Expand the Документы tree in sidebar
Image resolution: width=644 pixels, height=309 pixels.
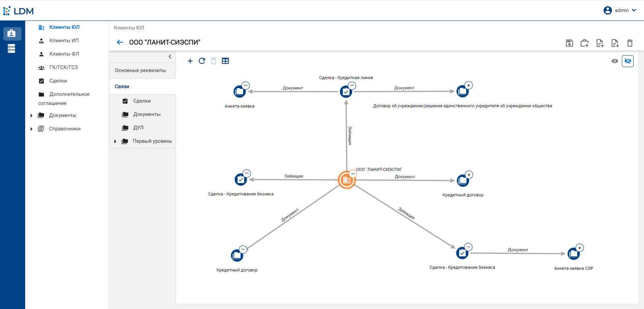pos(31,115)
